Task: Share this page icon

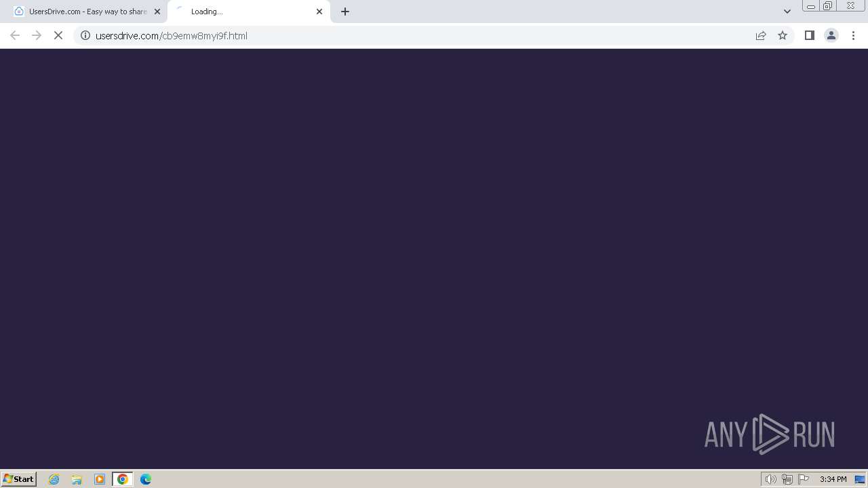Action: pos(761,35)
